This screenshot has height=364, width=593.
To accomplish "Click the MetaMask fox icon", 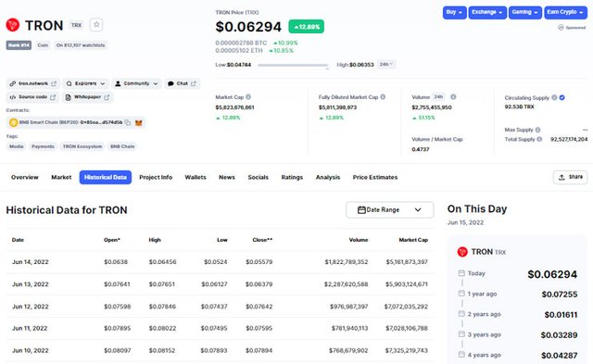I will [x=138, y=122].
